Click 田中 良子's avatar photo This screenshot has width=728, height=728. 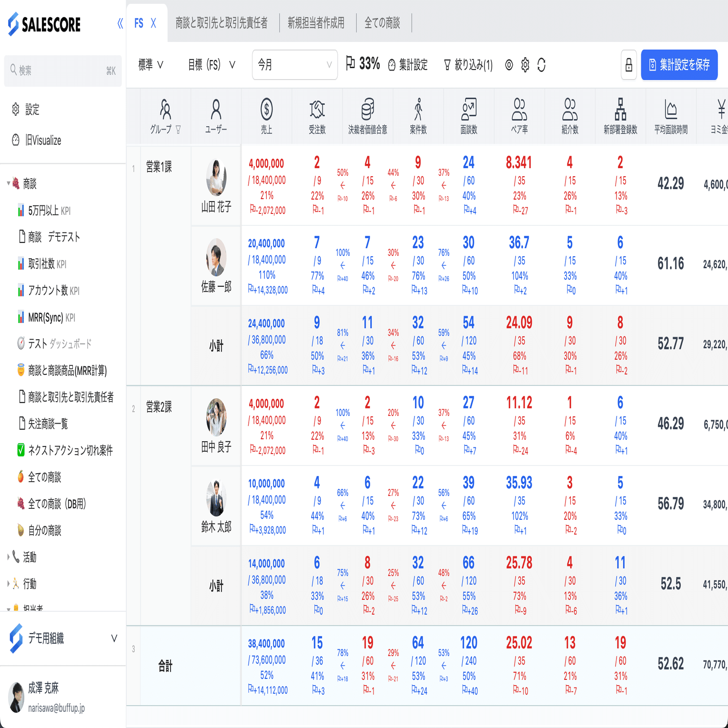point(216,417)
